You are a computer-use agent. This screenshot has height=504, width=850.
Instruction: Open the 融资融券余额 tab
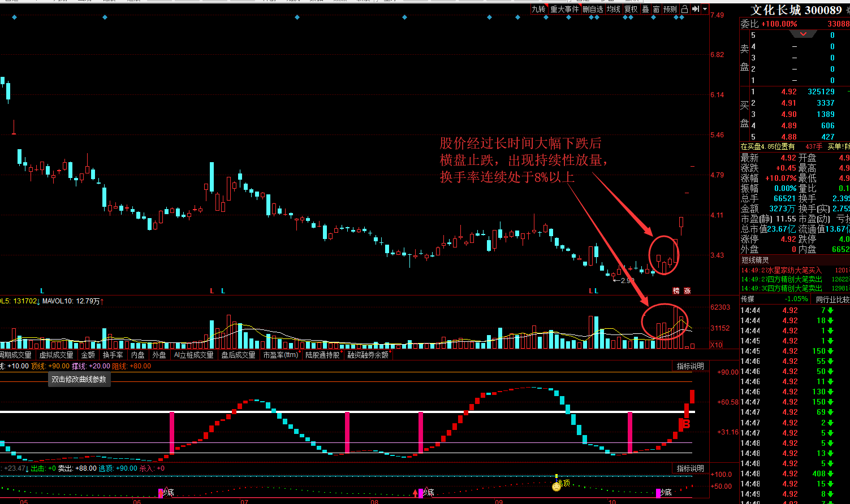click(x=368, y=355)
